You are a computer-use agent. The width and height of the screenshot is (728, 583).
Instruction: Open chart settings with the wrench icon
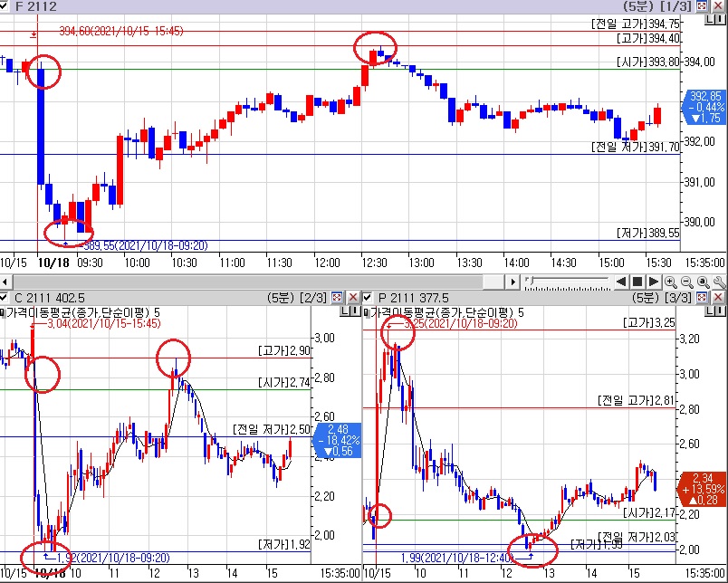coord(719,282)
